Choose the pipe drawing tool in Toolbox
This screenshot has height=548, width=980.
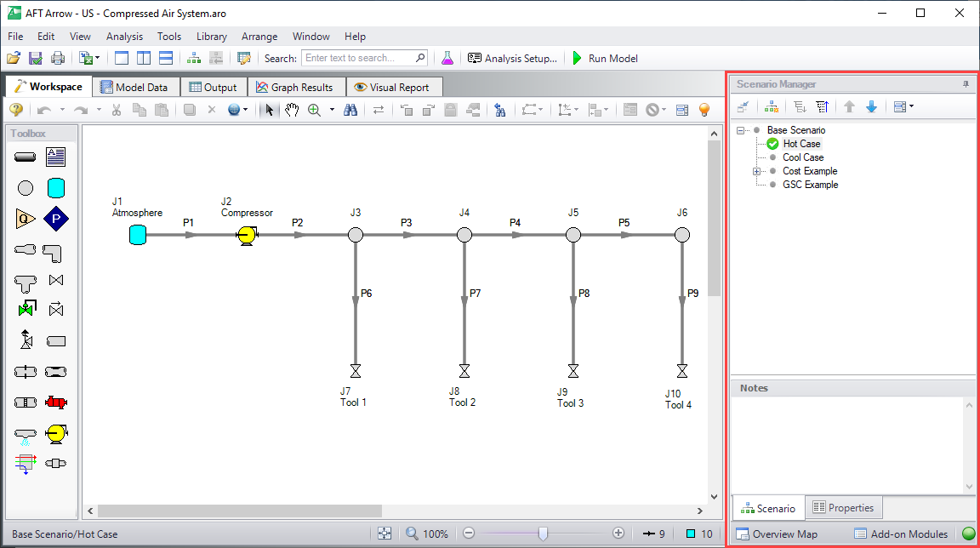point(26,157)
